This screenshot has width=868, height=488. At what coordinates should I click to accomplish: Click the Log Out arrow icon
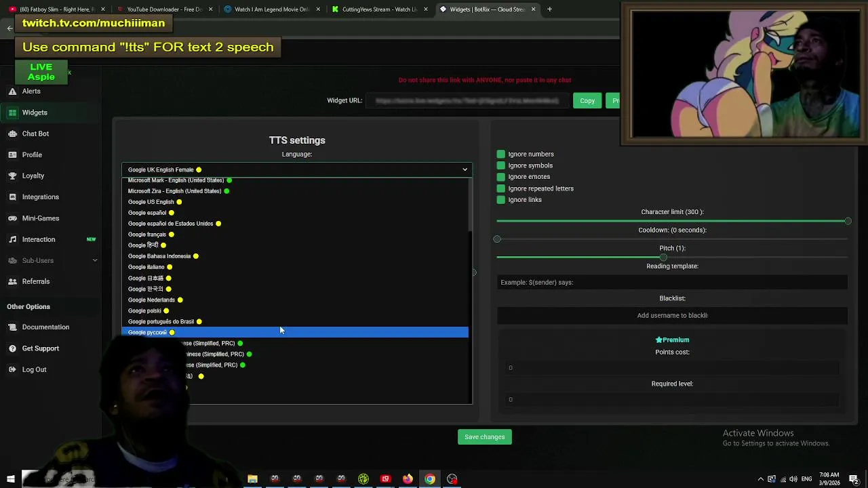(x=13, y=369)
